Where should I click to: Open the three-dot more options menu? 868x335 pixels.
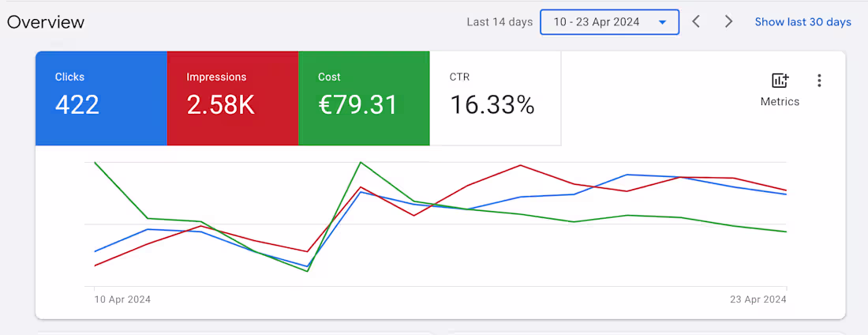coord(819,81)
